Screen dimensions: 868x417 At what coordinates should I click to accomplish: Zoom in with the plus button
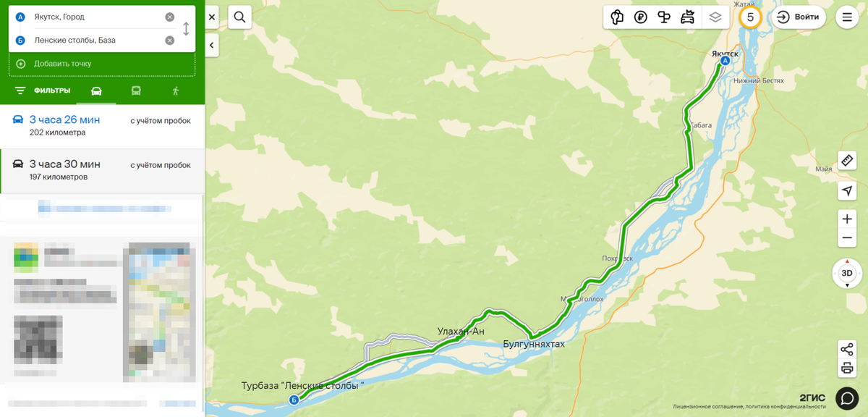point(847,219)
